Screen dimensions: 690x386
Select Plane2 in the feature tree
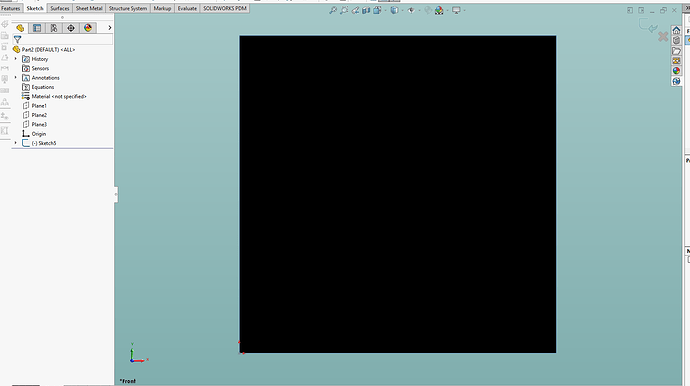(34, 115)
